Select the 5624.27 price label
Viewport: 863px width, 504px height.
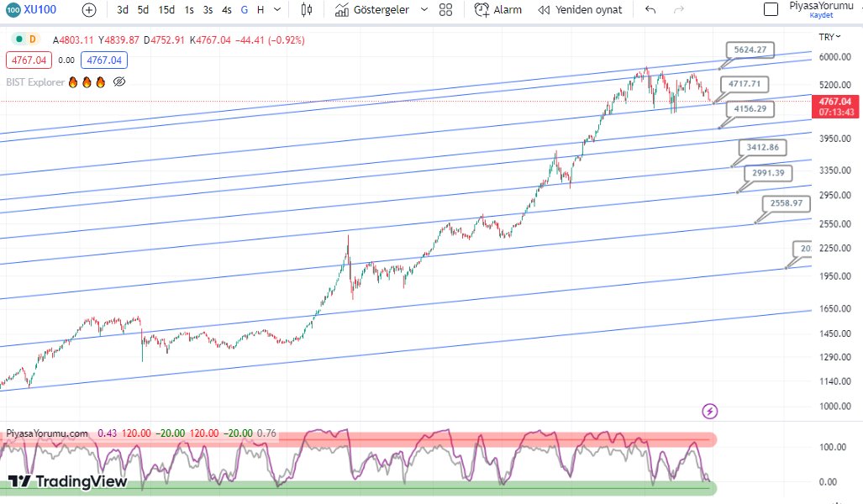pyautogui.click(x=750, y=50)
